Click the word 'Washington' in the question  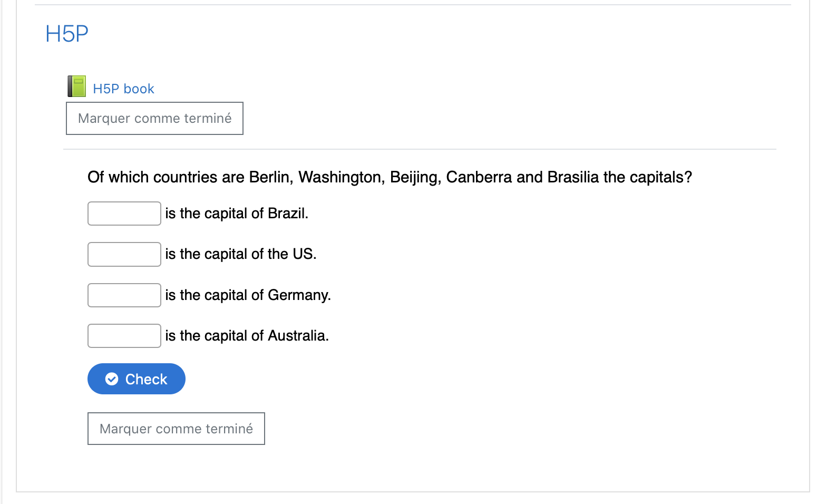tap(341, 177)
